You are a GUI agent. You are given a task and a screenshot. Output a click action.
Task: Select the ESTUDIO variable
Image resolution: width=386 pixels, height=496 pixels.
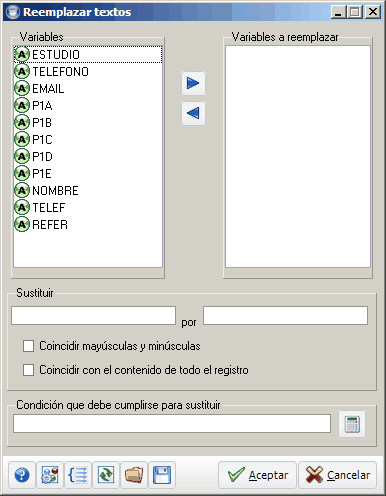pos(88,55)
